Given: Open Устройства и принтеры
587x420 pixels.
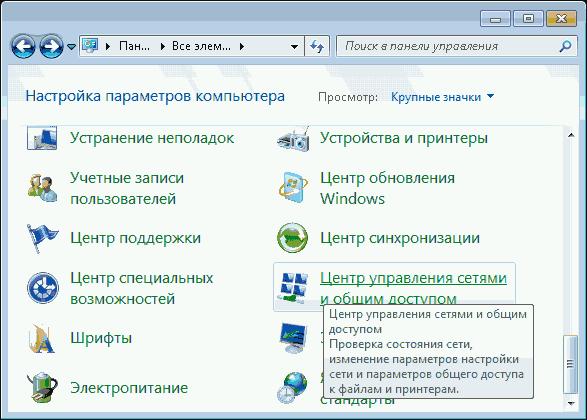Looking at the screenshot, I should click(404, 138).
